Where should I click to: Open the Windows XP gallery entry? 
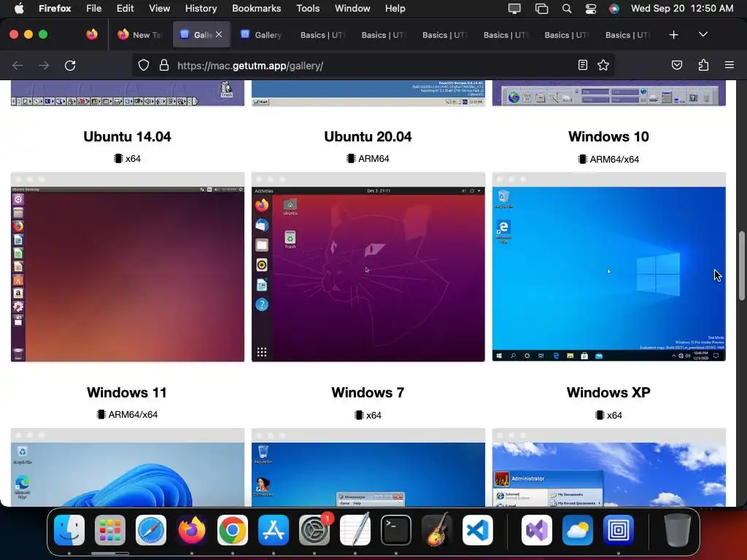pos(608,392)
